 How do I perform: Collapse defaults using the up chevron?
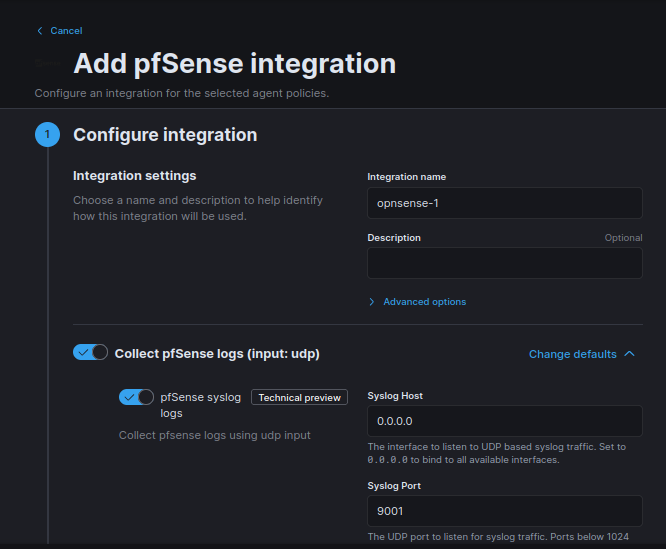629,354
